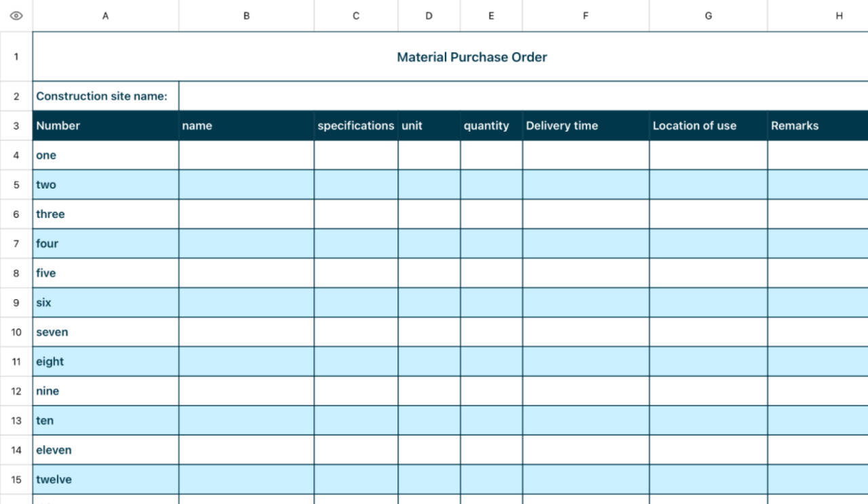Click the quantity cell in row 'three'
868x504 pixels.
[x=492, y=214]
